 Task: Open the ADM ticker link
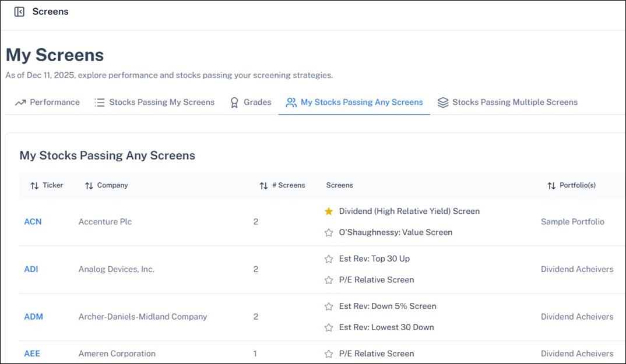(34, 317)
